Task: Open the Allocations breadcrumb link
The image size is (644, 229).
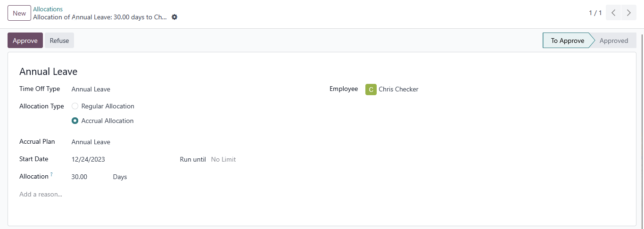Action: pos(48,9)
